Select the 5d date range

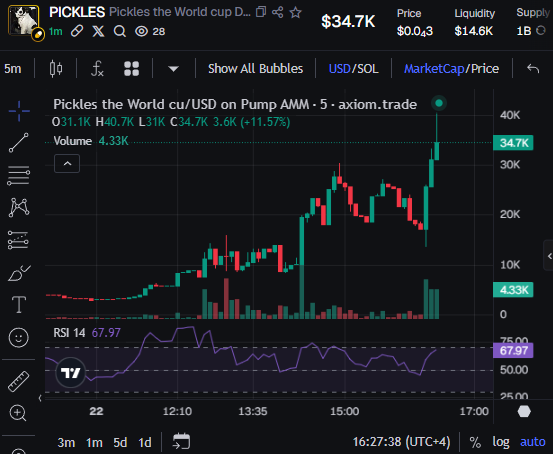point(120,442)
